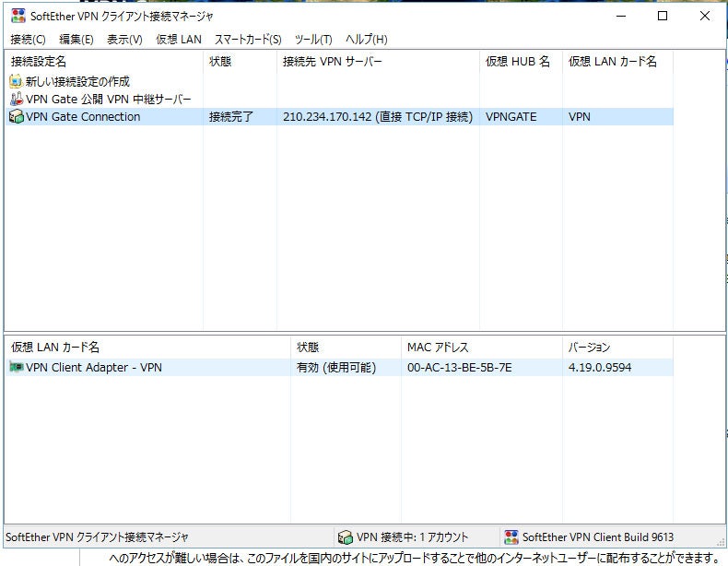Minimize the SoftEther VPN window
728x566 pixels.
(621, 16)
